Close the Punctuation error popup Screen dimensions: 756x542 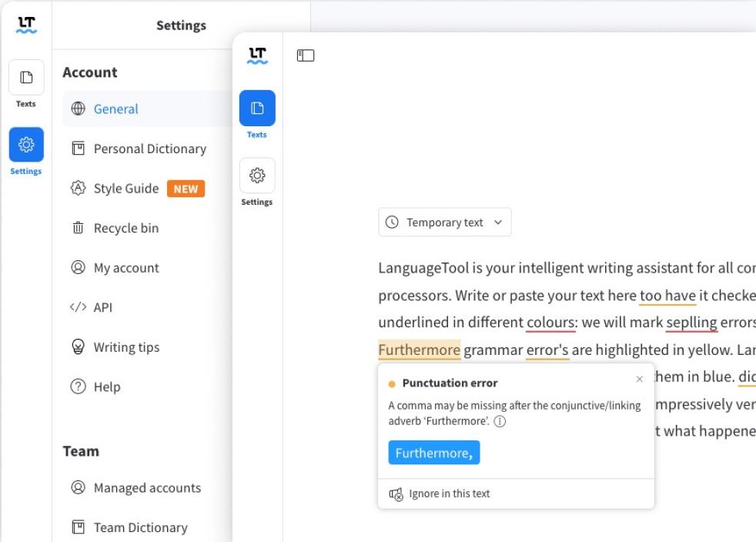pyautogui.click(x=639, y=379)
